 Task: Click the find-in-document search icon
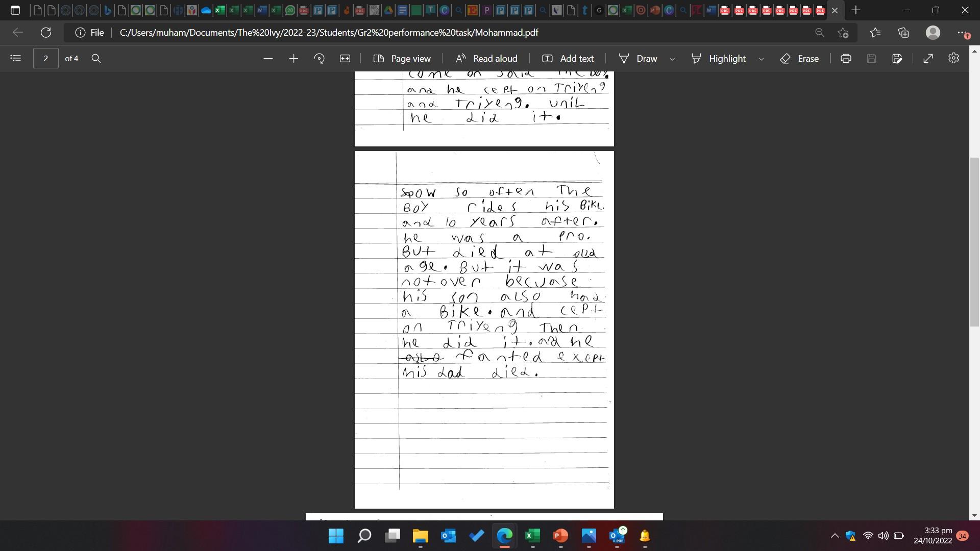[96, 58]
